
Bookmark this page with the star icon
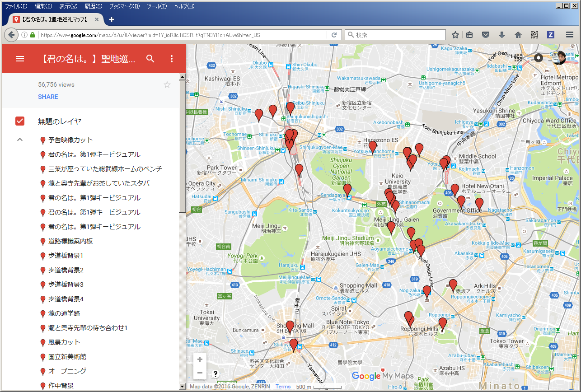[x=455, y=35]
